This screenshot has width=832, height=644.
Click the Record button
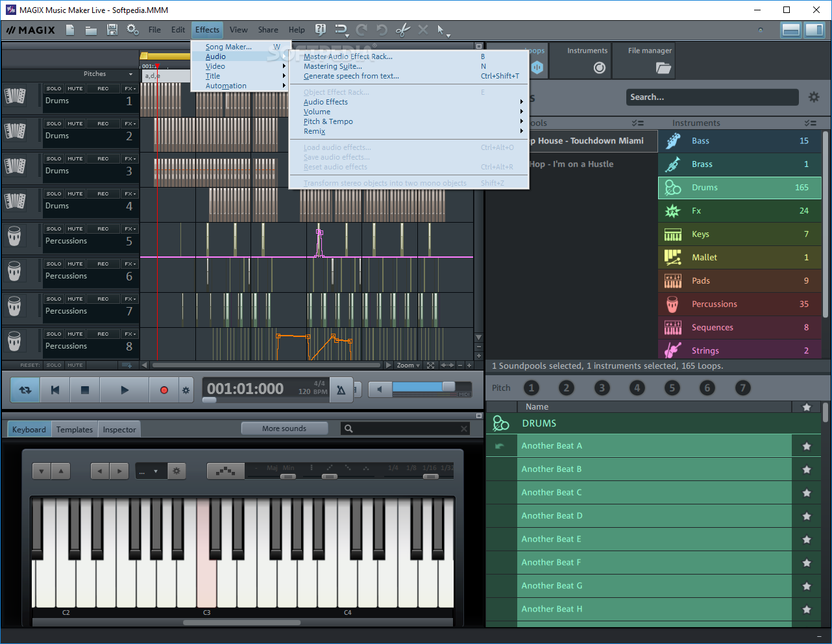click(164, 390)
